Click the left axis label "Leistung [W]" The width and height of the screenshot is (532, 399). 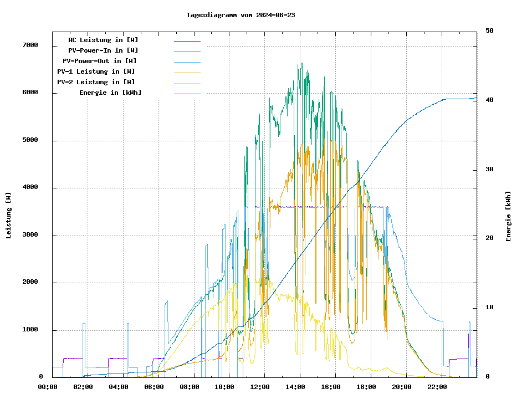click(x=9, y=216)
